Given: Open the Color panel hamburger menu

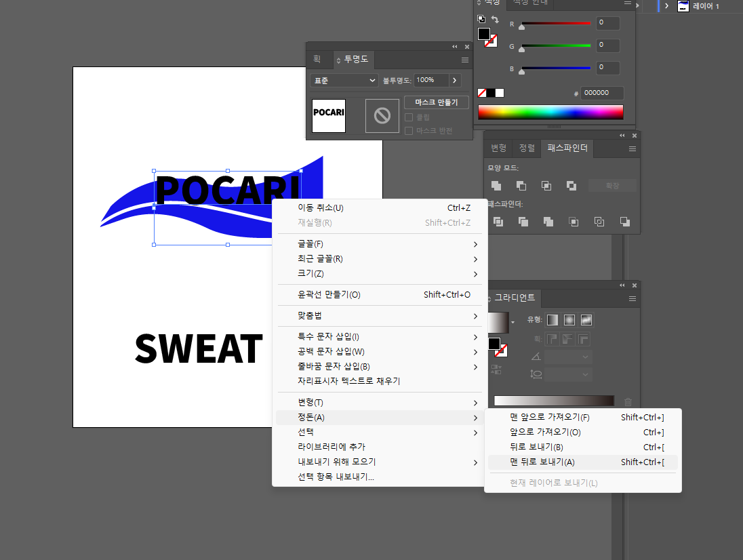Looking at the screenshot, I should 627,3.
